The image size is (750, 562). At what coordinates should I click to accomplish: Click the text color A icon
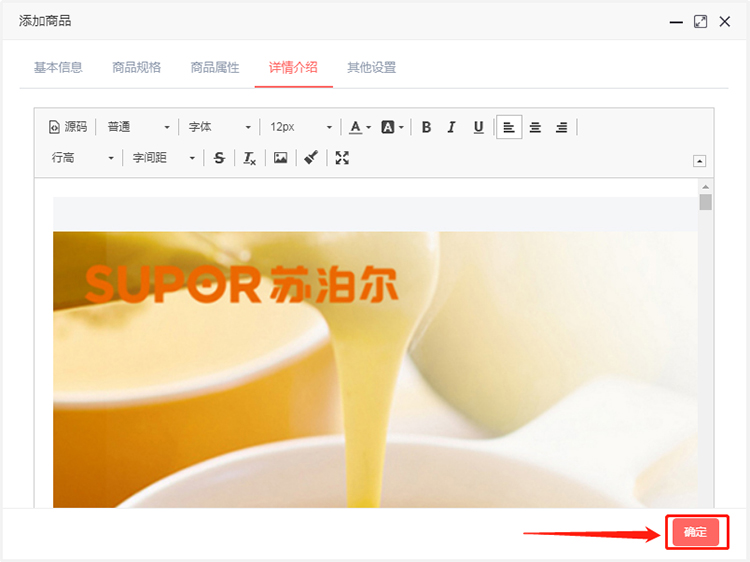point(355,127)
